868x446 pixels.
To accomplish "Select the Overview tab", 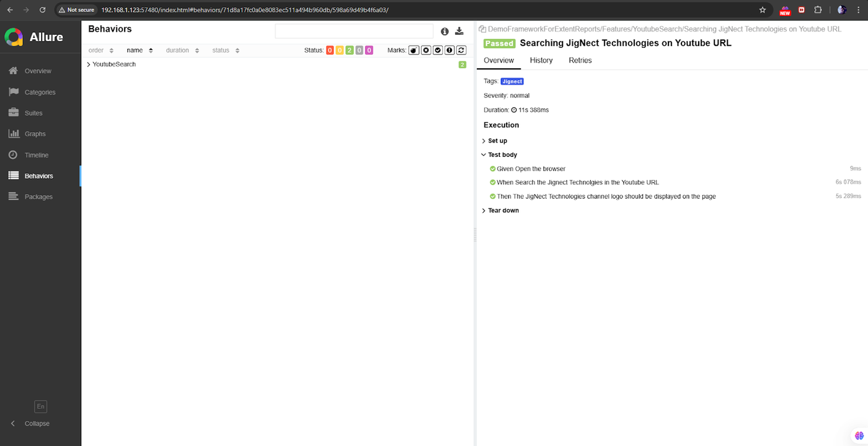I will [x=499, y=60].
